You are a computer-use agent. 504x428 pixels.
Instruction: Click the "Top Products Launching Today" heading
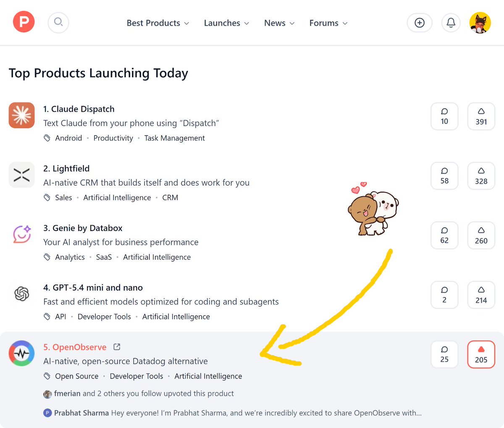(x=98, y=73)
